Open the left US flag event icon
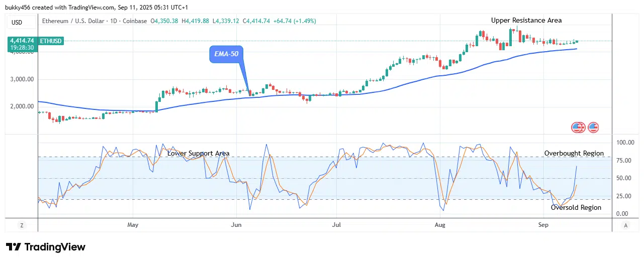Viewport: 644px width, 262px height. (577, 127)
